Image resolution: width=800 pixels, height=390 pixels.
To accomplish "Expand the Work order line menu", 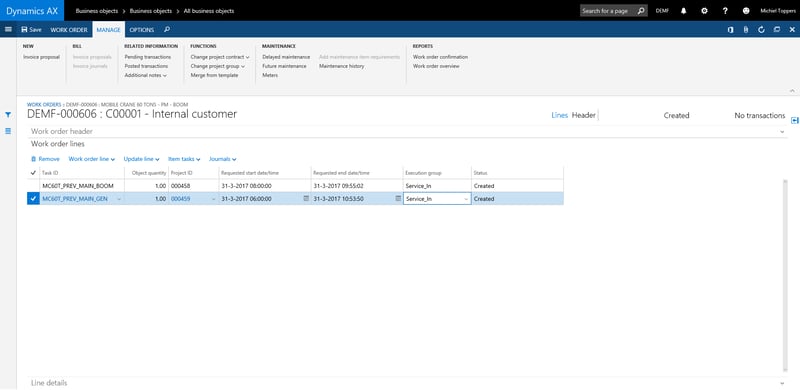I will [92, 159].
